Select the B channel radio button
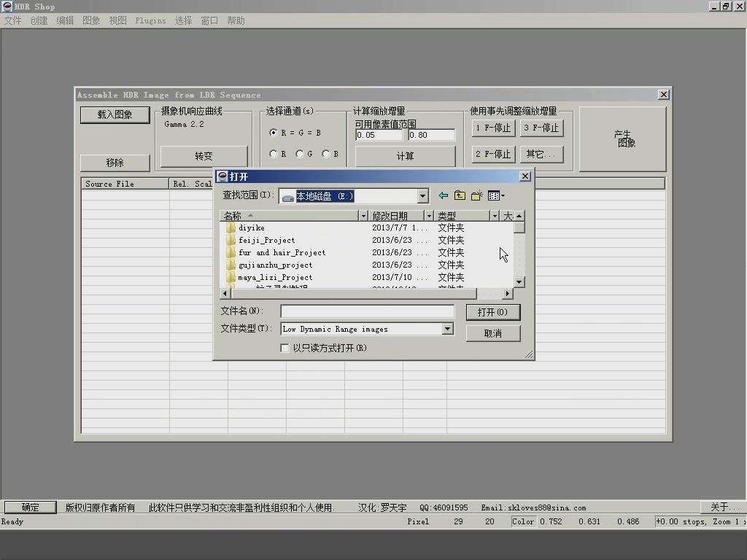This screenshot has width=747, height=560. coord(326,154)
